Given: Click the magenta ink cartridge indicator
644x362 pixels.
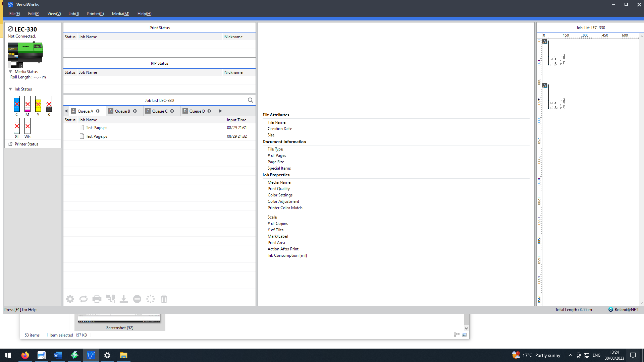Looking at the screenshot, I should (28, 104).
